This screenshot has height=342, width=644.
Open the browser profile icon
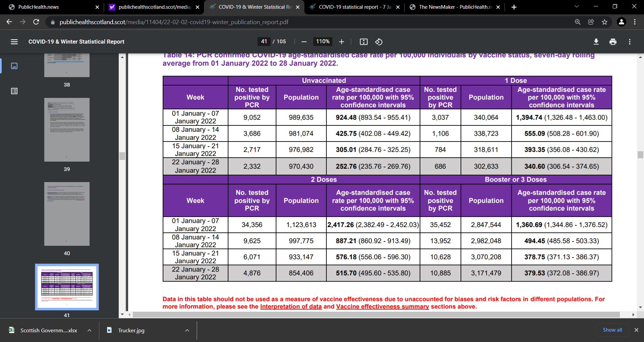point(621,22)
